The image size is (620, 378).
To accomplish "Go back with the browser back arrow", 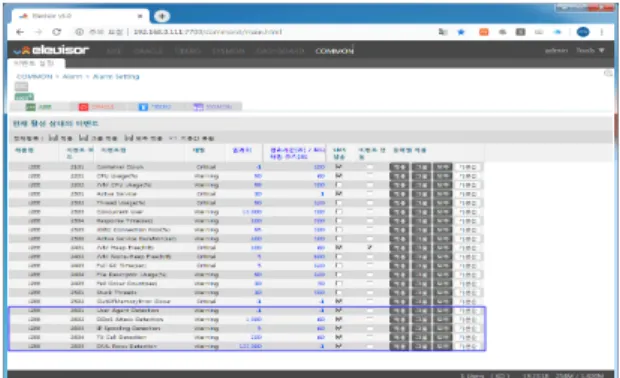I will coord(20,32).
